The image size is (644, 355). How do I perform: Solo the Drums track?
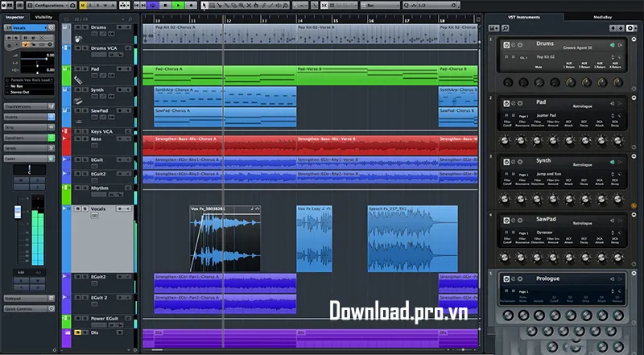pos(85,27)
